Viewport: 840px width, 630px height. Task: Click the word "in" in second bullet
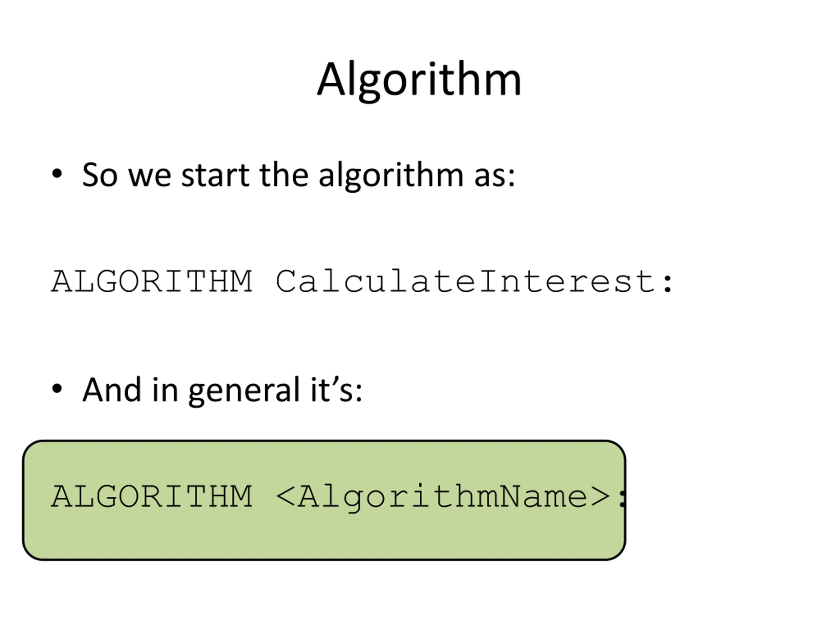click(165, 390)
